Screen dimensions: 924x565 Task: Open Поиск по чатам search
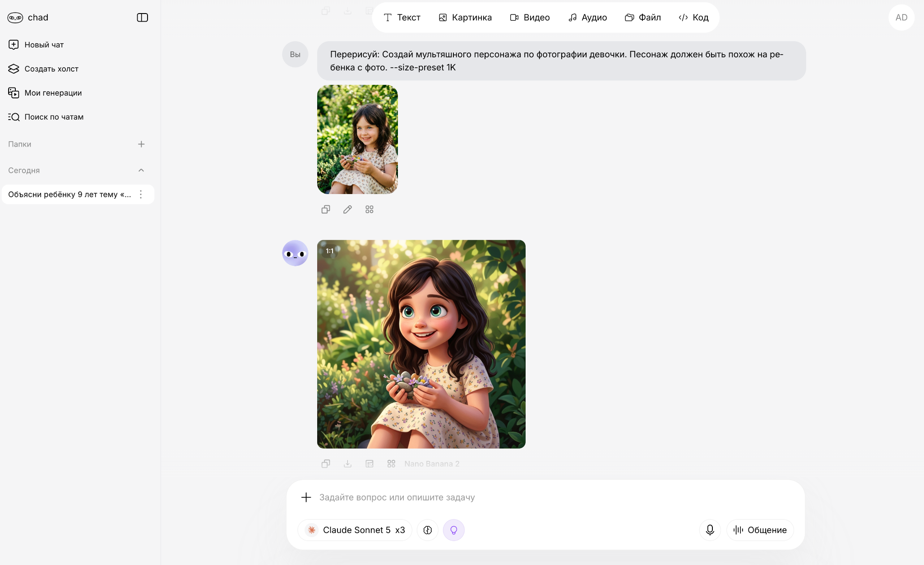click(x=46, y=117)
